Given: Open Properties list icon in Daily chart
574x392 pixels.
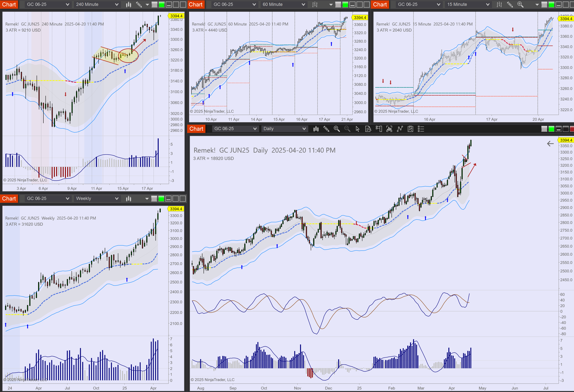Looking at the screenshot, I should tap(421, 129).
